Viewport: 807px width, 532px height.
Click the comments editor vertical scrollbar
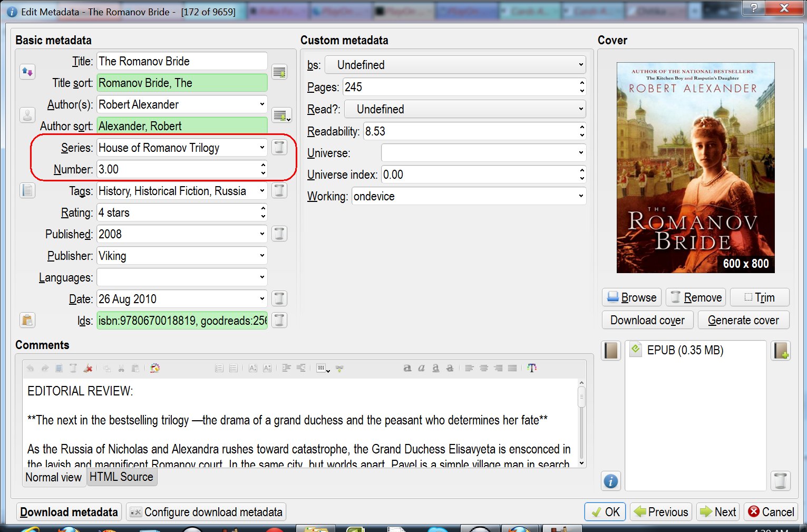point(581,423)
